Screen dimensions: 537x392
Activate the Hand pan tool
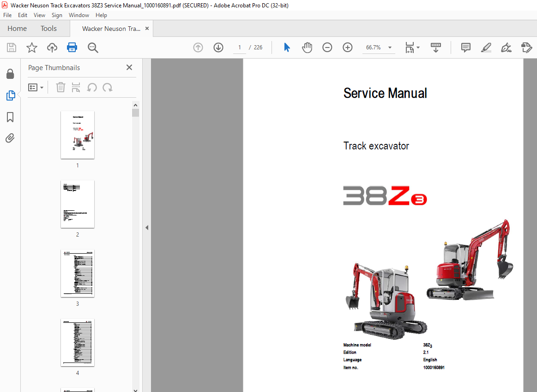(x=307, y=48)
